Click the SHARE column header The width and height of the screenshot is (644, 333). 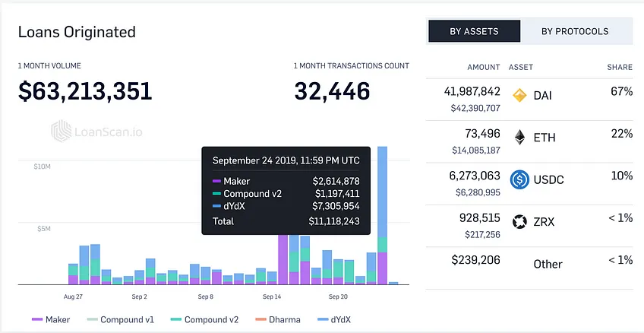(620, 67)
